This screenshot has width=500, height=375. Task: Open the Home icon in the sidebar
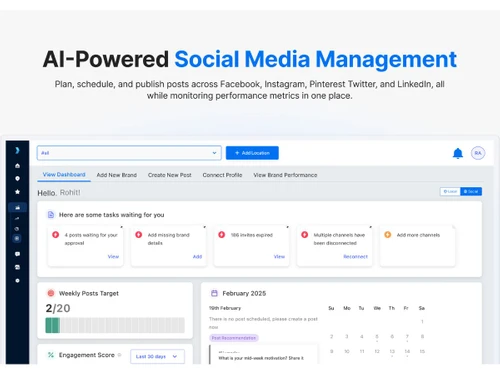tap(17, 166)
